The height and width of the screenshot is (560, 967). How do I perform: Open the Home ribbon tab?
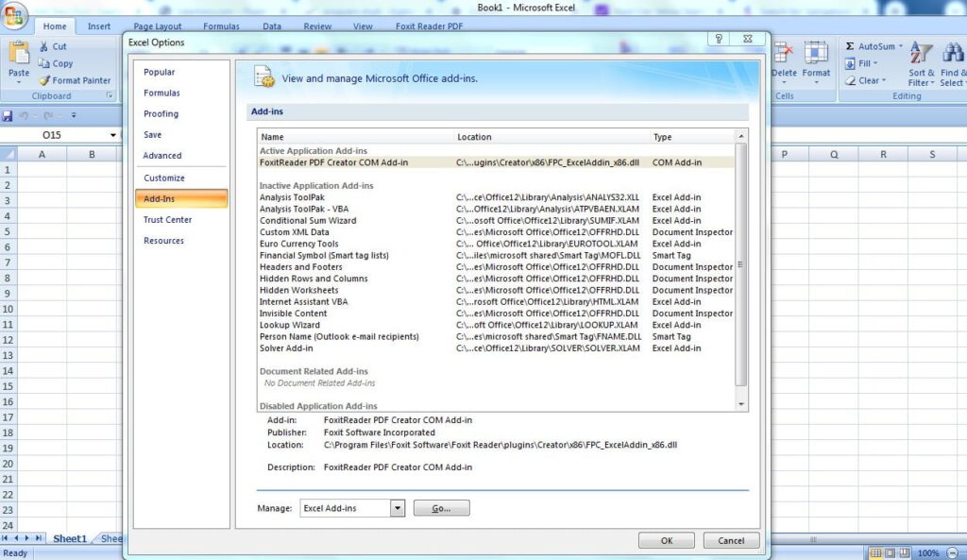(x=54, y=25)
